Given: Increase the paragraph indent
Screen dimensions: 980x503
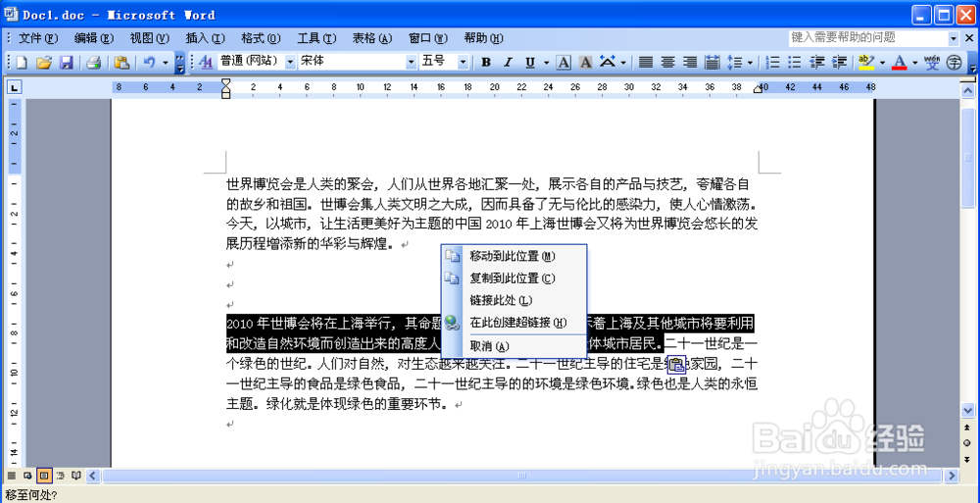Looking at the screenshot, I should [x=840, y=63].
